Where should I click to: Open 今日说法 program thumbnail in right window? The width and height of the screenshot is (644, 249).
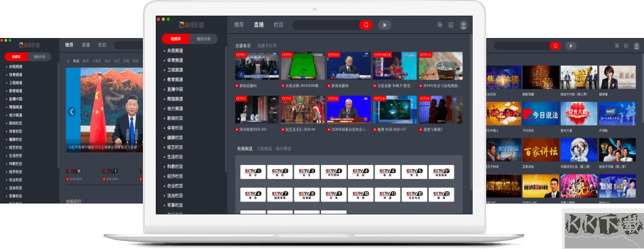click(542, 113)
